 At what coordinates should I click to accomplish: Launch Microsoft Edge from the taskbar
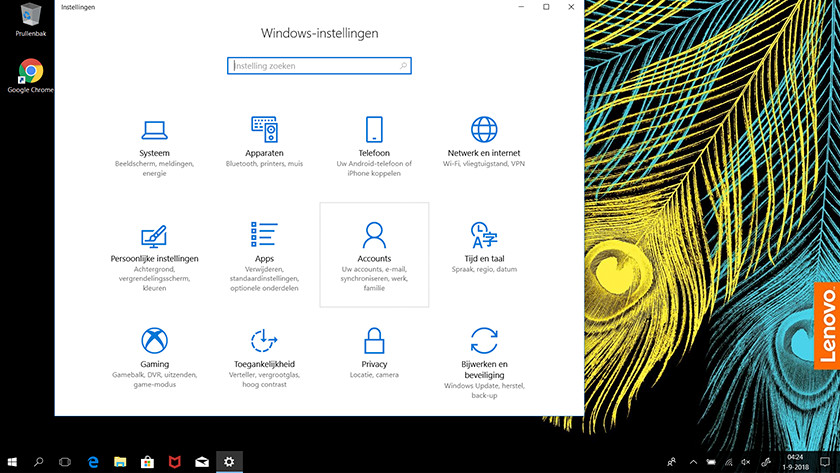coord(93,462)
